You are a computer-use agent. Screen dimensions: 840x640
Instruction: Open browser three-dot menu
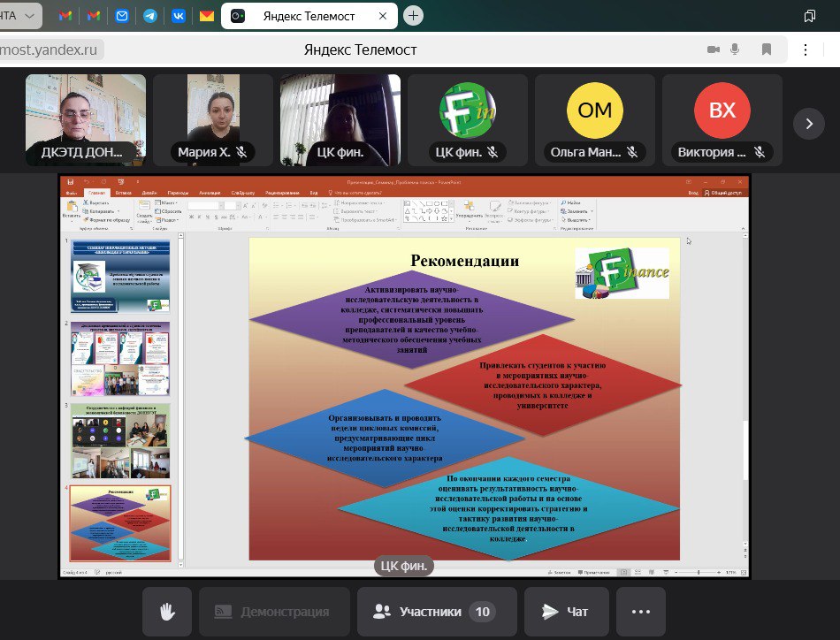(x=806, y=50)
